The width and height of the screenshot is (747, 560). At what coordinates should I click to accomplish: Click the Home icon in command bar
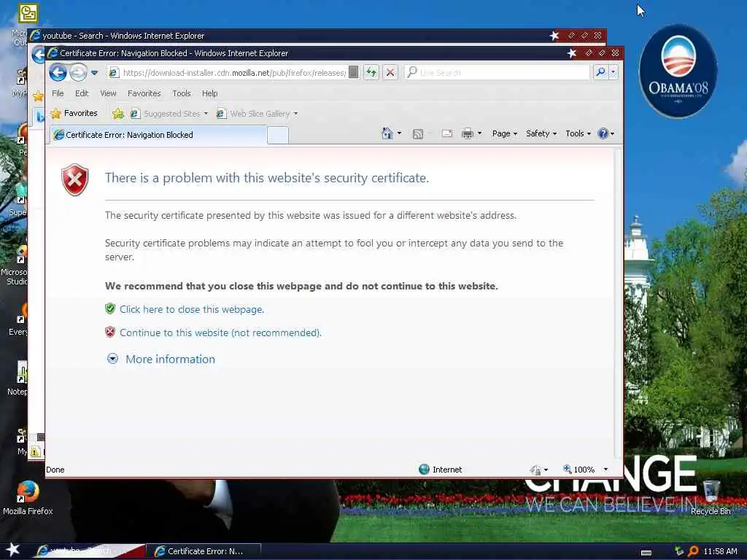[387, 134]
